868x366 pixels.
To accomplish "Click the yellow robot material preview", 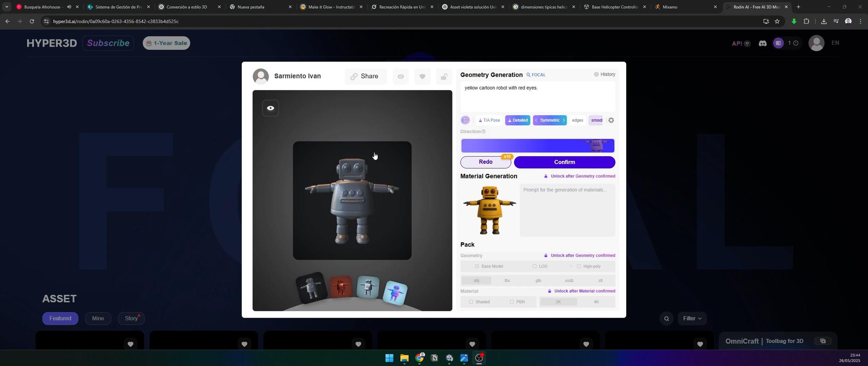I will (489, 210).
